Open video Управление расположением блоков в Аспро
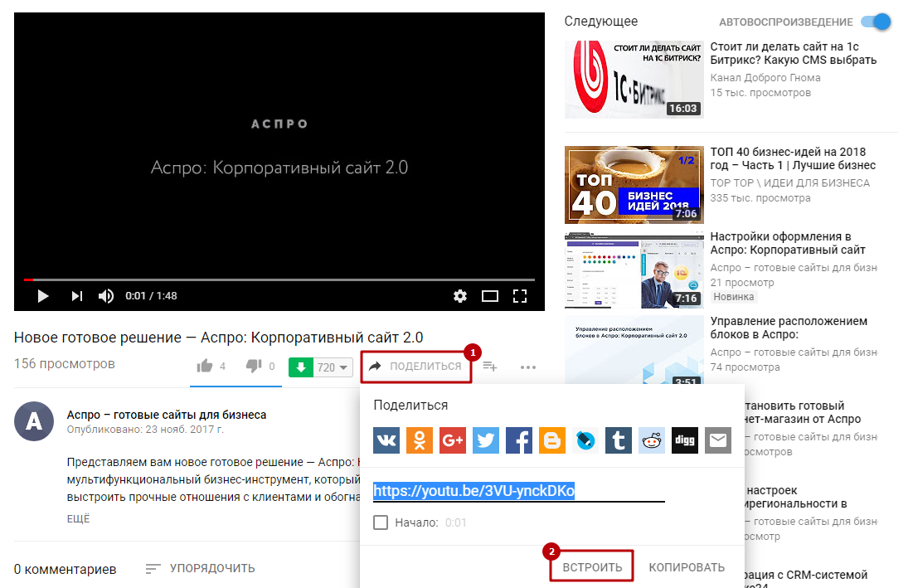 [x=789, y=328]
